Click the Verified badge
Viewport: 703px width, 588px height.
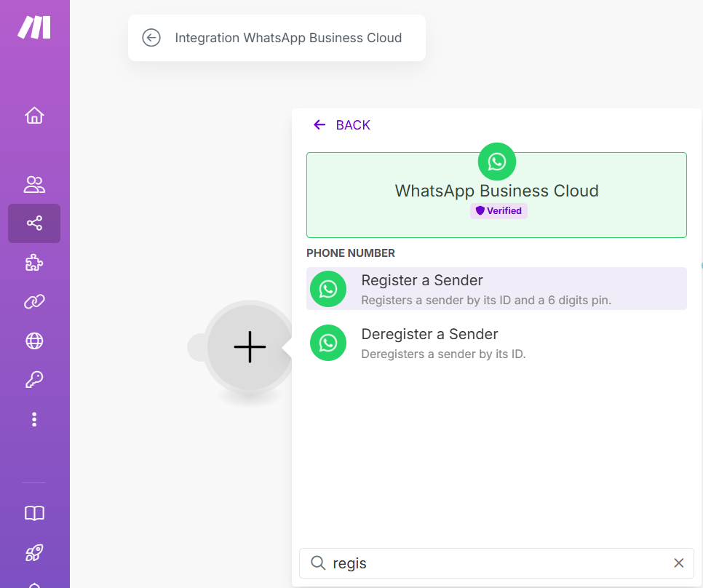[499, 210]
